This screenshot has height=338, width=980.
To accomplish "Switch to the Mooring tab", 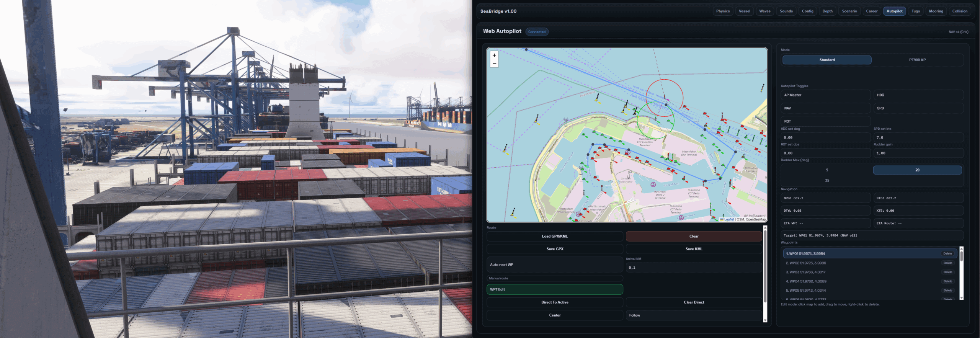I will coord(936,11).
